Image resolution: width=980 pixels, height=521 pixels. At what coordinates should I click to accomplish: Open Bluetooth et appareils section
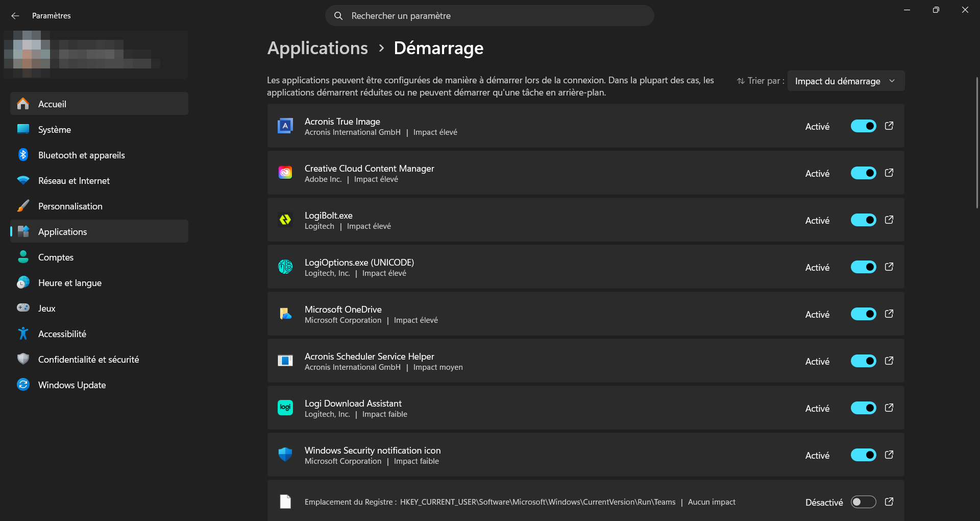pyautogui.click(x=99, y=155)
